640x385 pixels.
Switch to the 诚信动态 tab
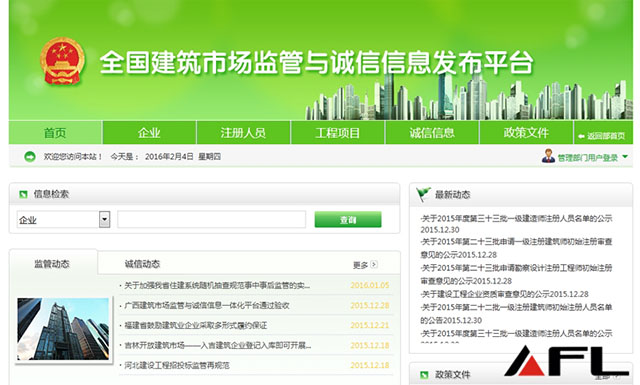click(142, 264)
